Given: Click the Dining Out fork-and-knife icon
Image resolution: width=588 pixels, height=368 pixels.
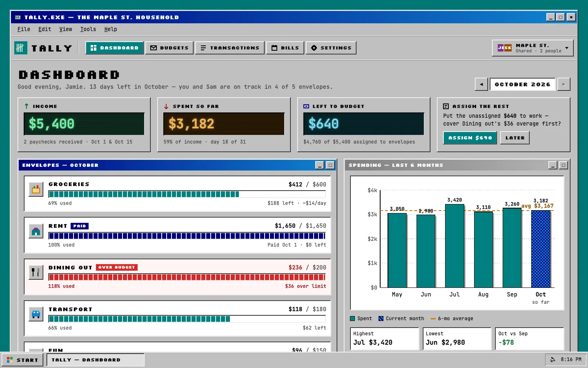Looking at the screenshot, I should 36,273.
